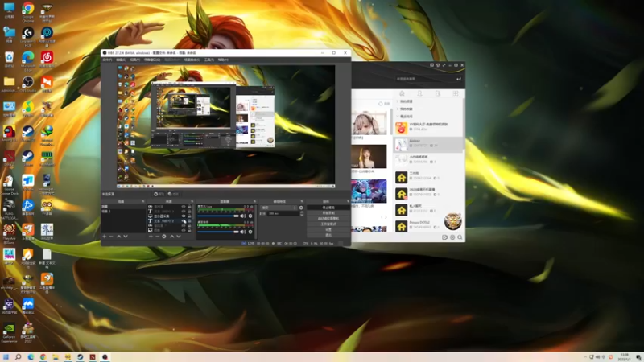Open the Steam desktop shortcut
The image size is (644, 362).
point(28,158)
